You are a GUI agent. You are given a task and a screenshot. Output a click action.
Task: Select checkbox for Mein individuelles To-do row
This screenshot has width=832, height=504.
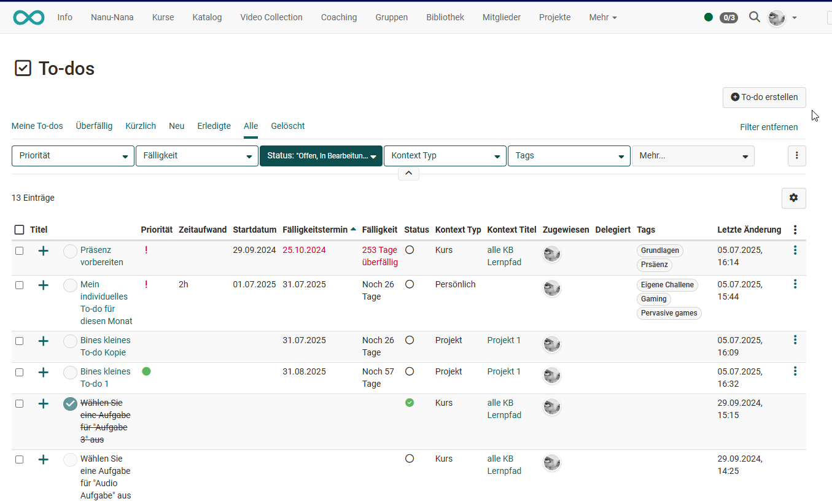[x=20, y=285]
